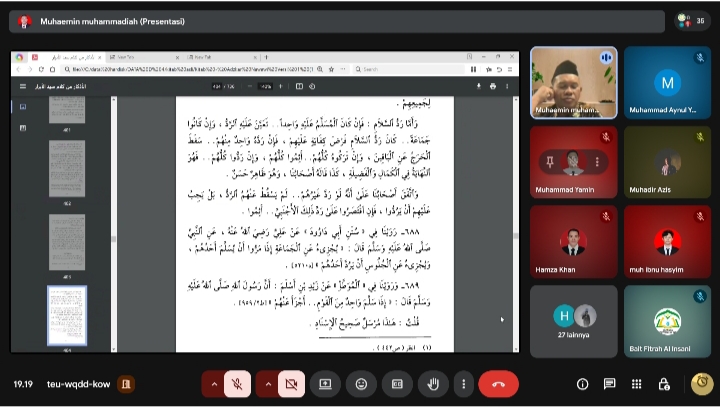Viewport: 720px width, 408px height.
Task: Open emoji reactions button
Action: tap(361, 384)
